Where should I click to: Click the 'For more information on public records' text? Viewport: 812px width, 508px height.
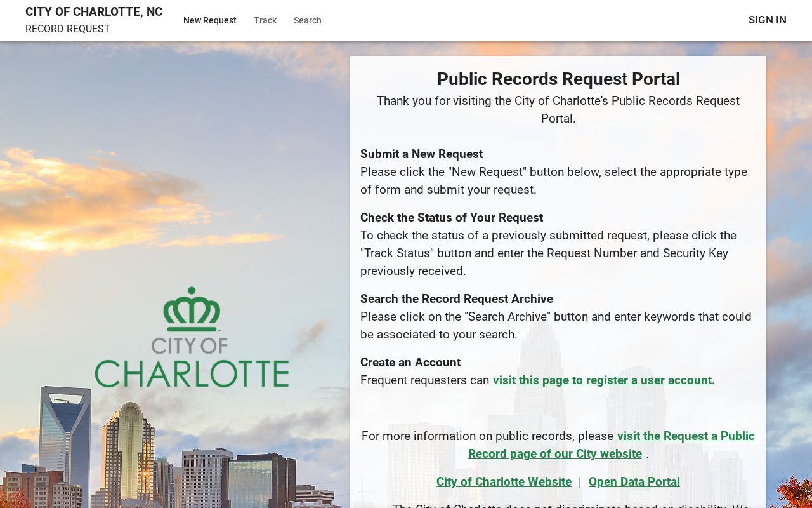487,436
